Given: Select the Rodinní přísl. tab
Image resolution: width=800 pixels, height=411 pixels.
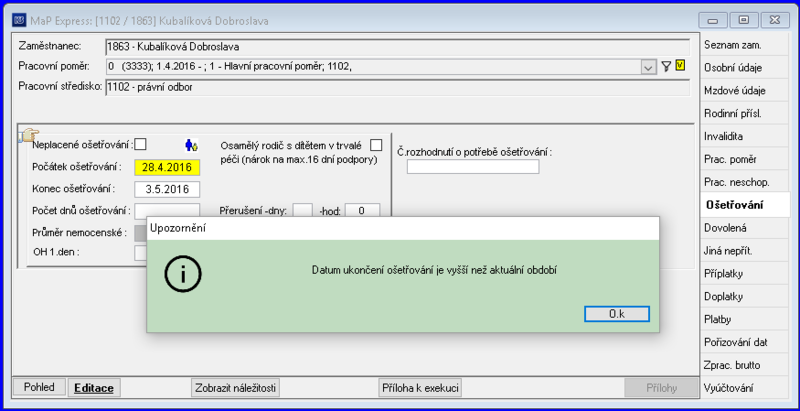Looking at the screenshot, I should 745,114.
